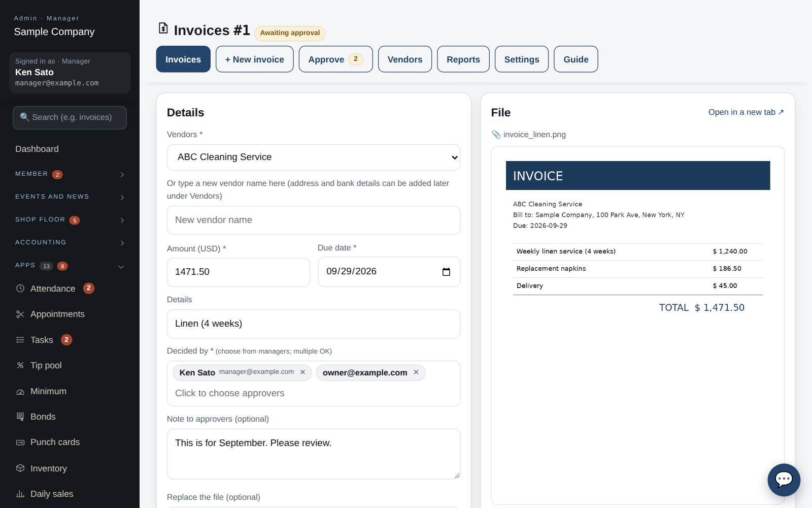Click the Appointments scissors icon
Screen dimensions: 812x508
[20, 314]
